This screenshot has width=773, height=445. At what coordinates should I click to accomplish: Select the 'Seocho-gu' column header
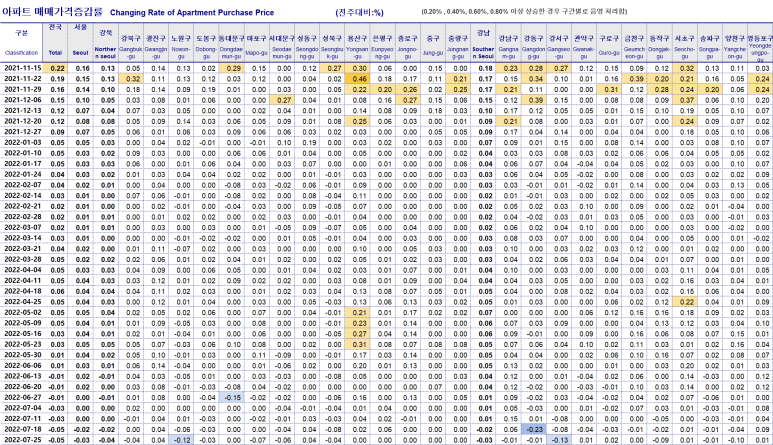pyautogui.click(x=684, y=43)
